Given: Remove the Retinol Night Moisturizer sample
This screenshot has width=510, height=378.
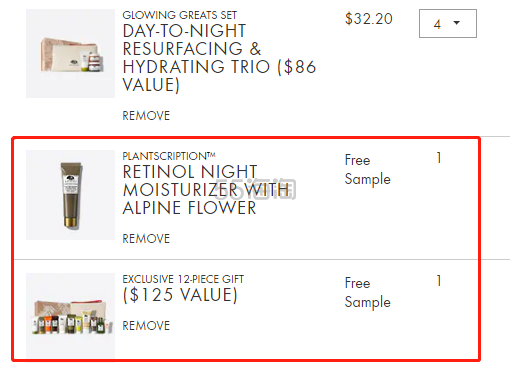Looking at the screenshot, I should tap(146, 239).
